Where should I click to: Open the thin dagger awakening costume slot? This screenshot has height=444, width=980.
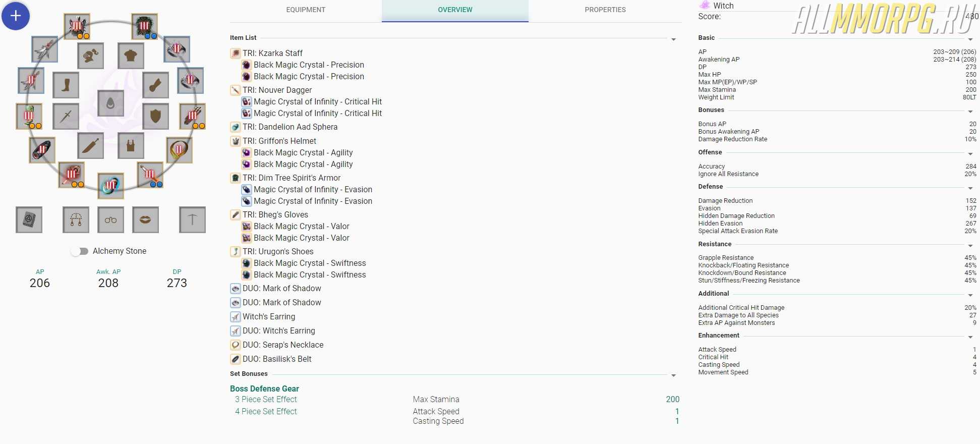66,116
